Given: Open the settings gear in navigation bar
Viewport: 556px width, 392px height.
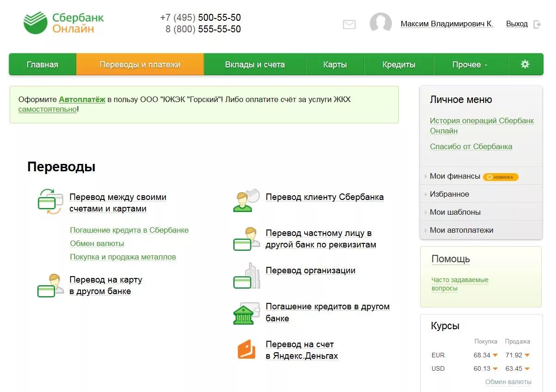Looking at the screenshot, I should tap(525, 64).
